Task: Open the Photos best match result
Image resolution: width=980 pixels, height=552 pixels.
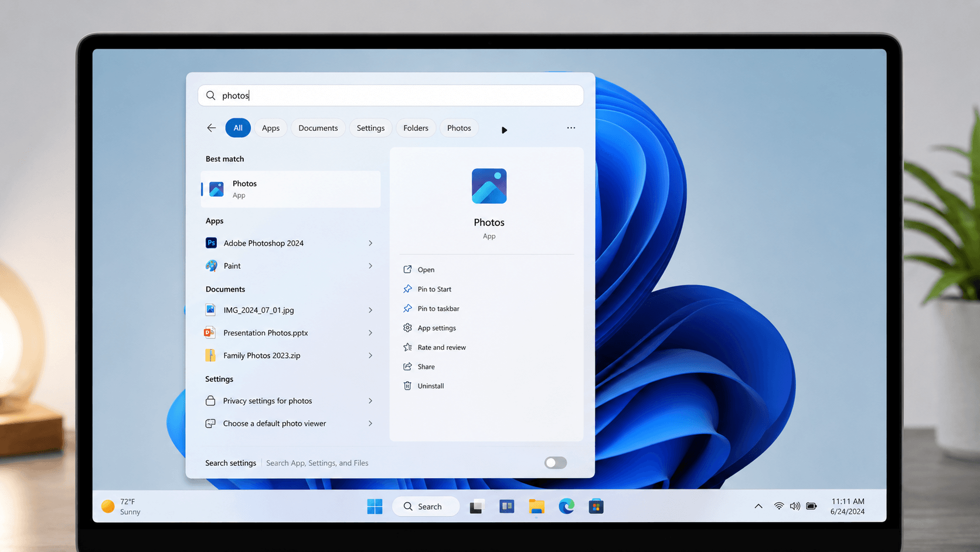Action: [291, 189]
